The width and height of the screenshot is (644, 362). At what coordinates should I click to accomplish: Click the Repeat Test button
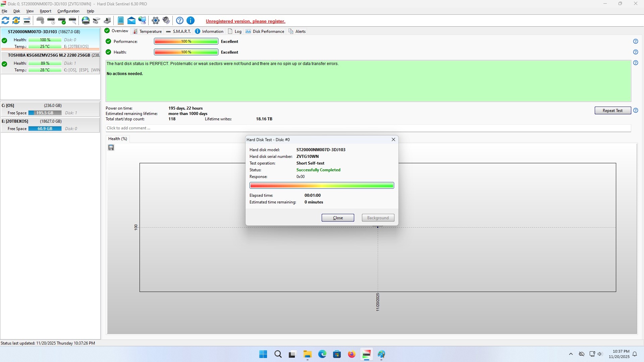(612, 111)
